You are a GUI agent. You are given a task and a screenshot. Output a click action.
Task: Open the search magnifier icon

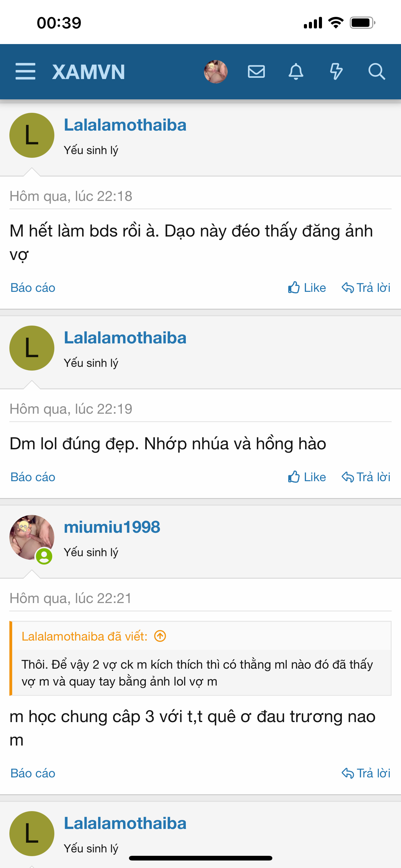click(x=376, y=72)
